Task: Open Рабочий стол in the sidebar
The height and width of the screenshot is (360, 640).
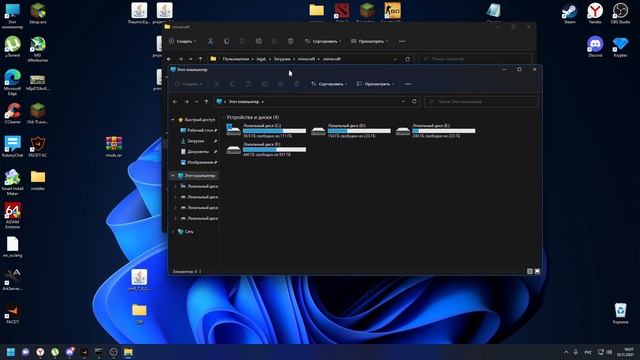Action: point(199,130)
